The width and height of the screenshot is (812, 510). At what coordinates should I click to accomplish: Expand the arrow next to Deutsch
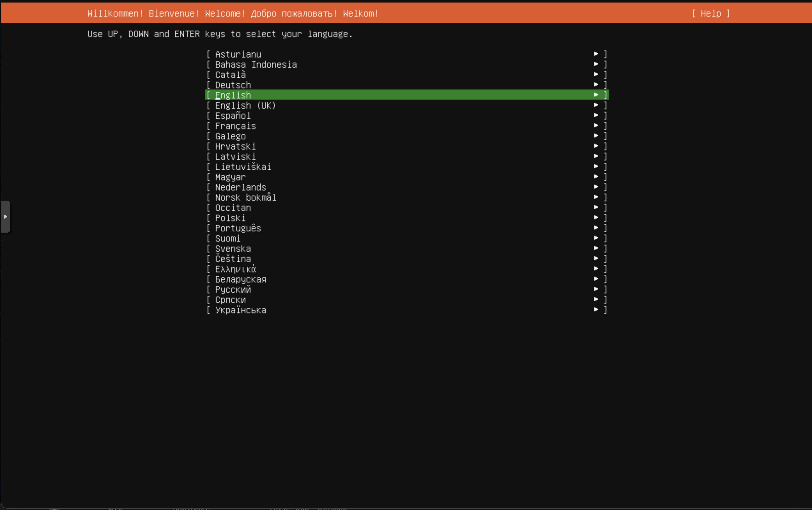pos(596,85)
